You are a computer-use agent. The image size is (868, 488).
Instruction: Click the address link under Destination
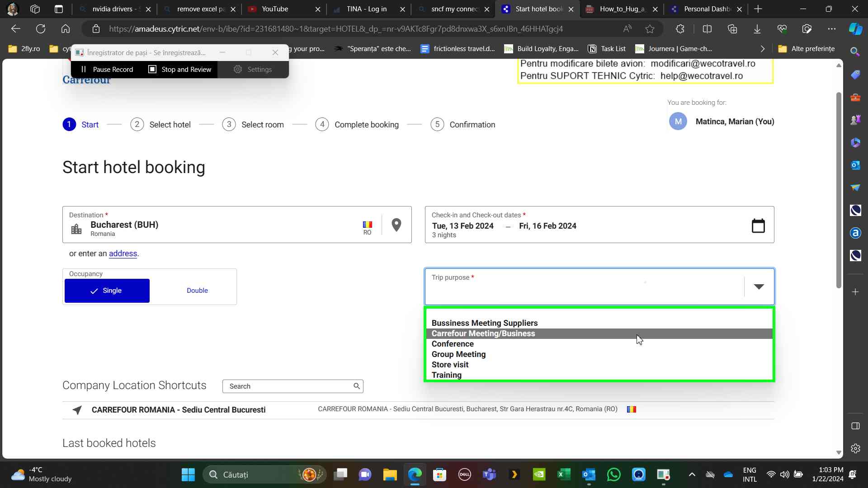coord(123,253)
